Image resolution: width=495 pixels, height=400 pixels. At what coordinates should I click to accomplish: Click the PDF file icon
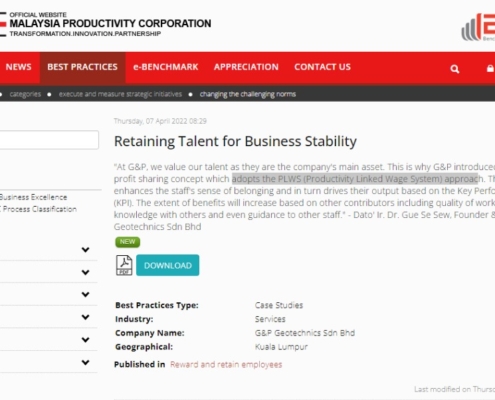(x=124, y=265)
